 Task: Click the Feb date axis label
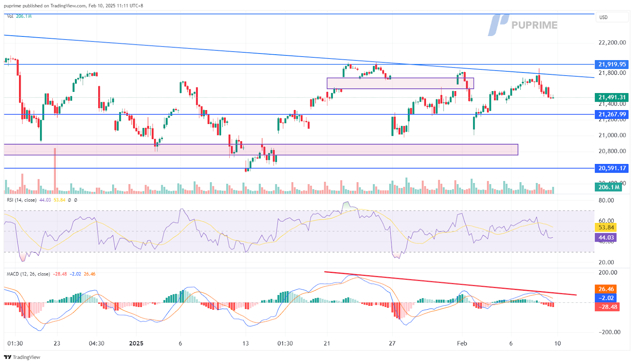(x=462, y=343)
